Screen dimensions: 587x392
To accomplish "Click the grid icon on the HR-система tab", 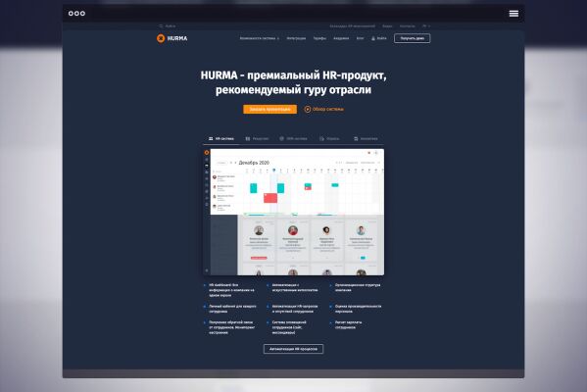I will [x=211, y=138].
